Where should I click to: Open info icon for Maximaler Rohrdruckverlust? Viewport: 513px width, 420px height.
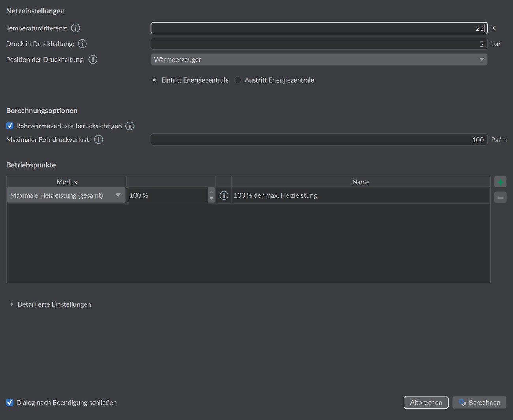(99, 139)
